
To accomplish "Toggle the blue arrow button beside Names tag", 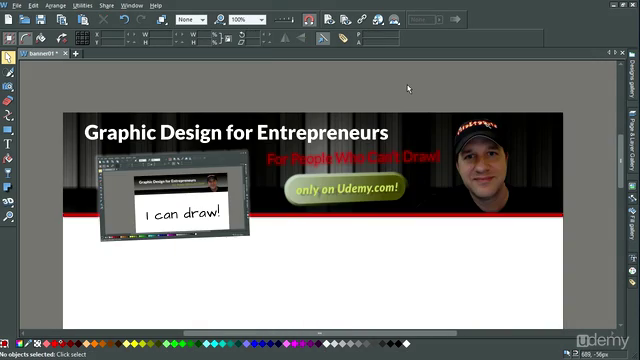I will pos(323,38).
